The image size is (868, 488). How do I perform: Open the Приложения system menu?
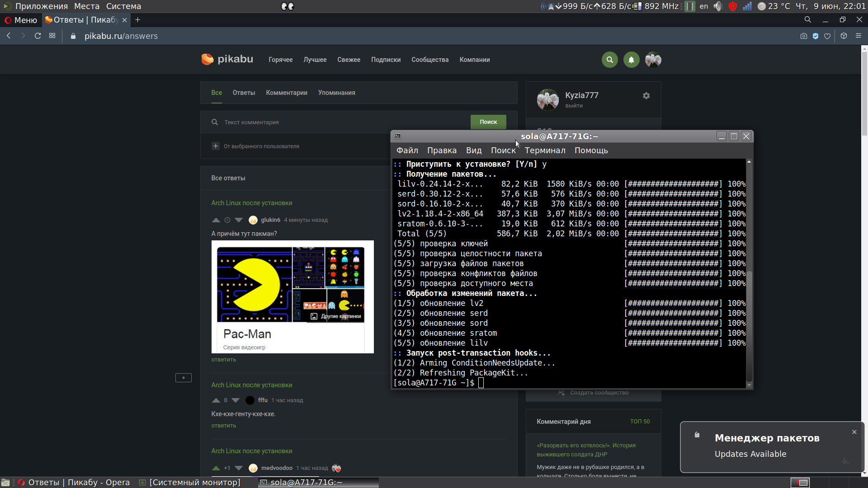pyautogui.click(x=41, y=6)
